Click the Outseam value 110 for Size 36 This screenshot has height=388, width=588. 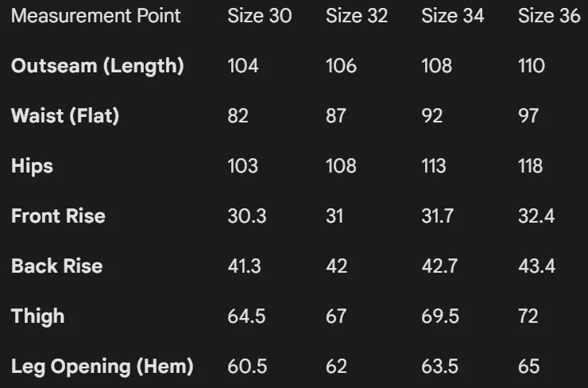click(x=532, y=66)
